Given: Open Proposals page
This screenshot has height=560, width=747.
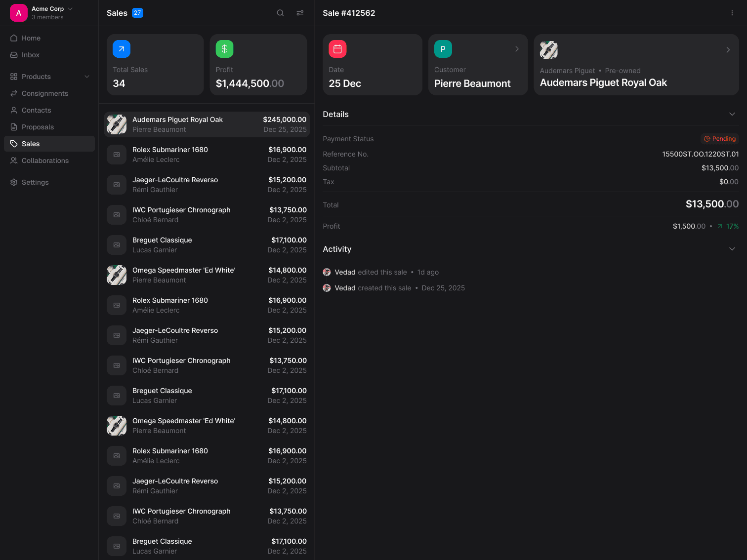Looking at the screenshot, I should 49,127.
